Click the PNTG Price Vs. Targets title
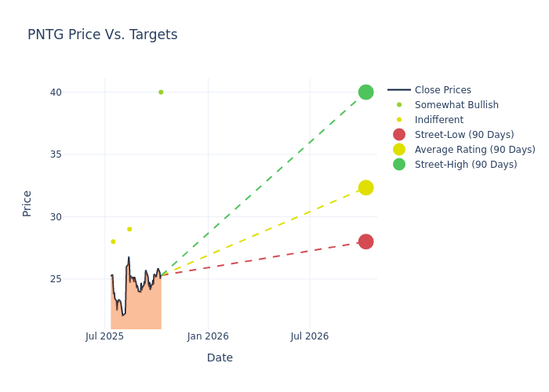The width and height of the screenshot is (549, 392). point(103,35)
